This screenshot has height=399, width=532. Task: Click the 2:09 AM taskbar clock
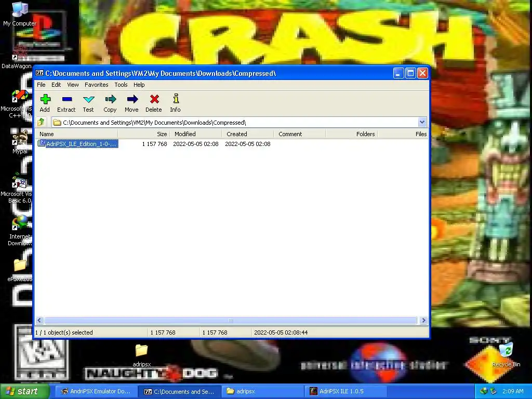[513, 391]
